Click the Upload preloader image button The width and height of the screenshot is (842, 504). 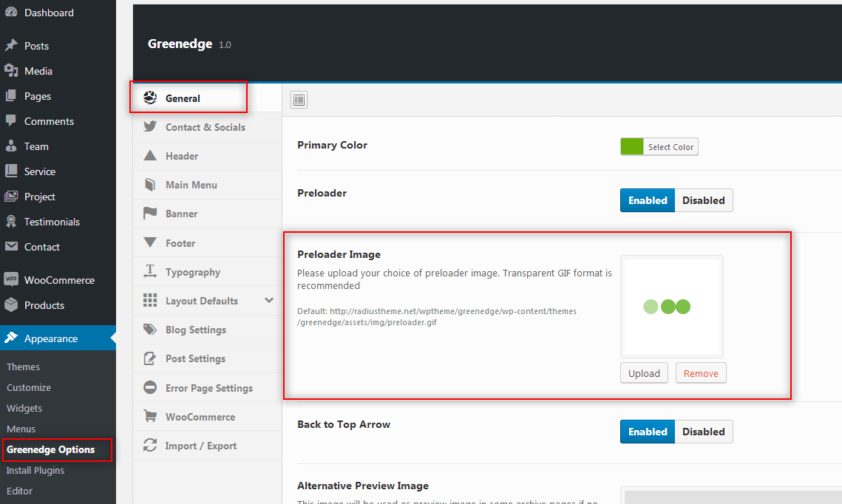pos(644,373)
